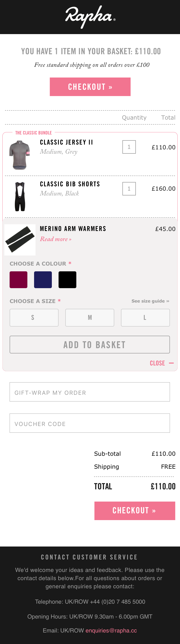
Task: Open the Rapha logo homepage link
Action: click(x=90, y=17)
